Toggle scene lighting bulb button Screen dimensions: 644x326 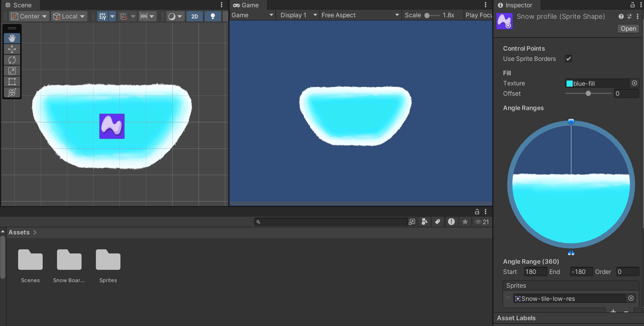click(213, 16)
